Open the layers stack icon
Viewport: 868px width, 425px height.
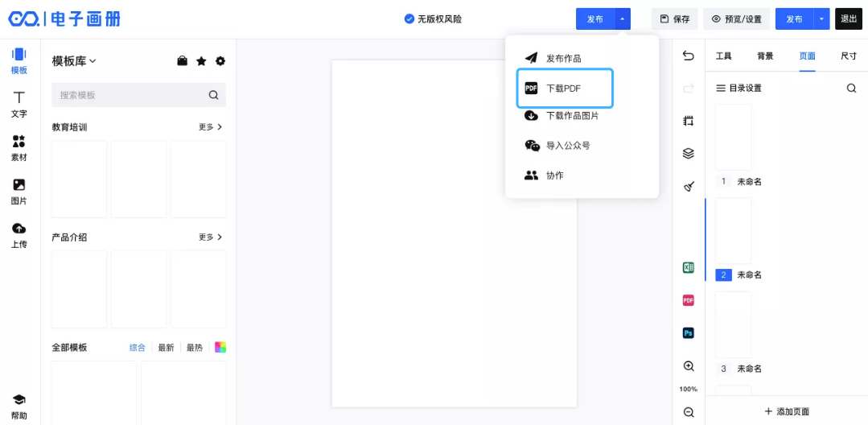click(688, 154)
